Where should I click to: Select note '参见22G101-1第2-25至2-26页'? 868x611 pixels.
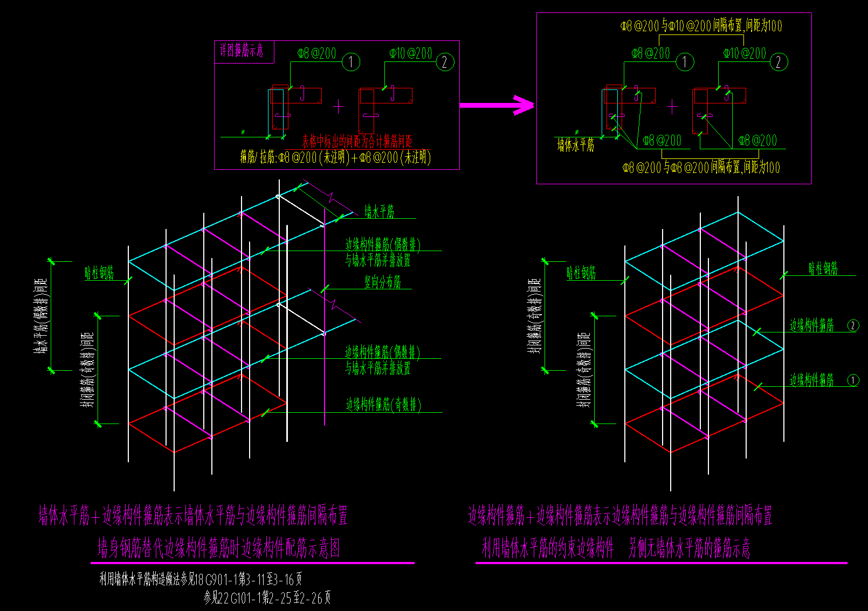click(x=267, y=598)
